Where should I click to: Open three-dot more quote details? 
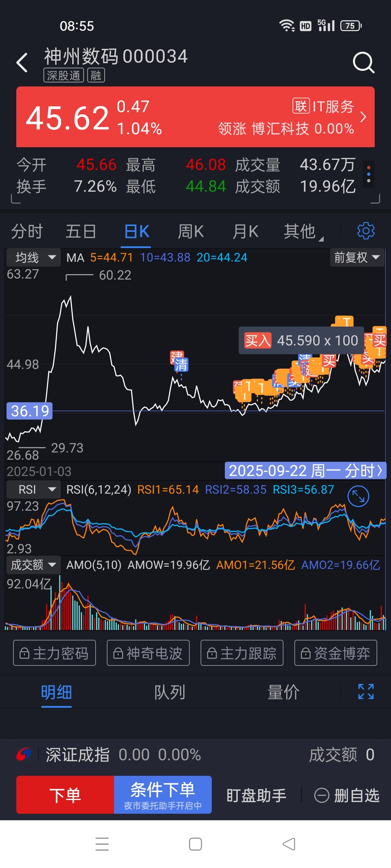tap(369, 174)
